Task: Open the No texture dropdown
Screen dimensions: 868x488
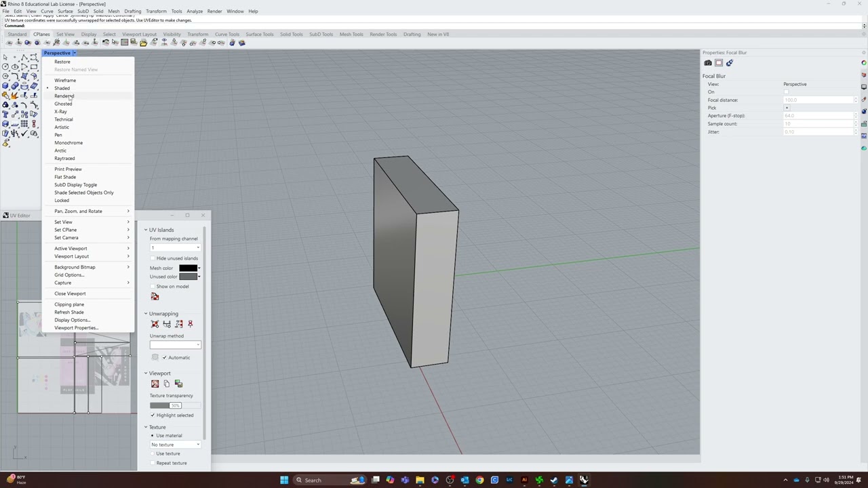Action: (175, 445)
